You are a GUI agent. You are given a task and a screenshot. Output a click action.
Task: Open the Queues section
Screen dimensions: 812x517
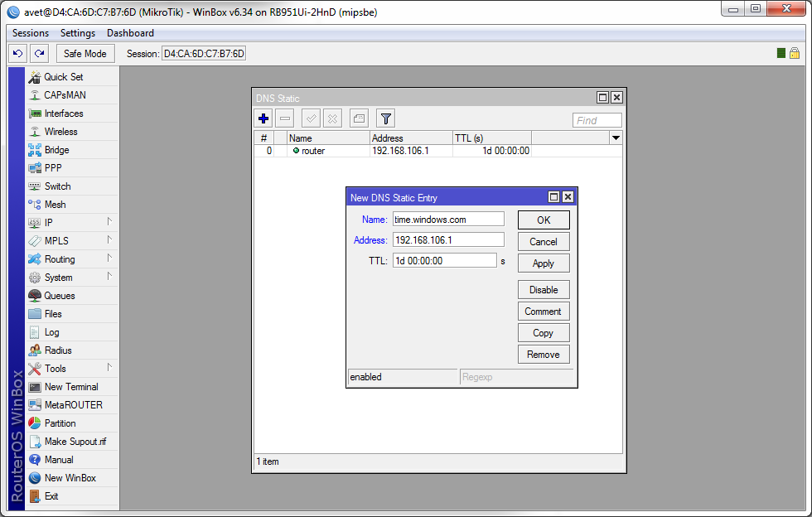pyautogui.click(x=59, y=296)
